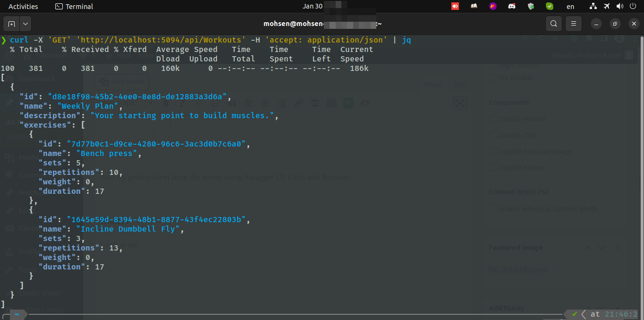The image size is (644, 320).
Task: Open Discord from the tray icon
Action: pyautogui.click(x=512, y=7)
